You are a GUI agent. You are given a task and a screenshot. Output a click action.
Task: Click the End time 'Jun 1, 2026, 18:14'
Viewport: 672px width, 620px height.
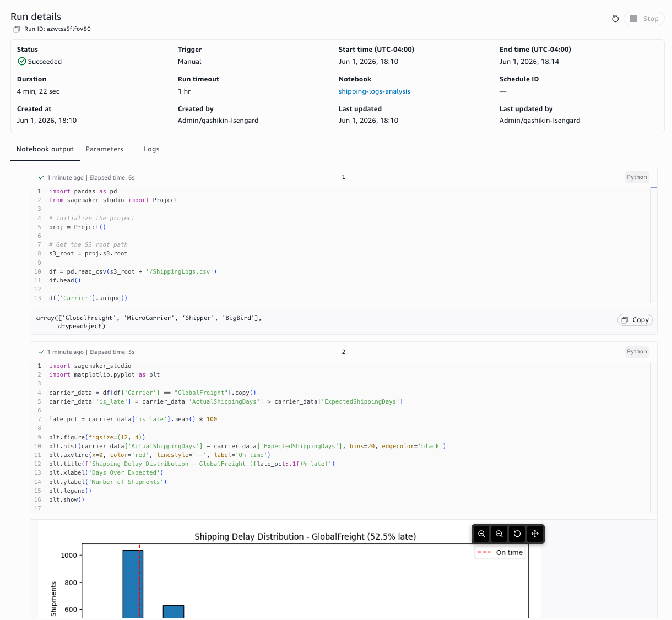tap(529, 62)
